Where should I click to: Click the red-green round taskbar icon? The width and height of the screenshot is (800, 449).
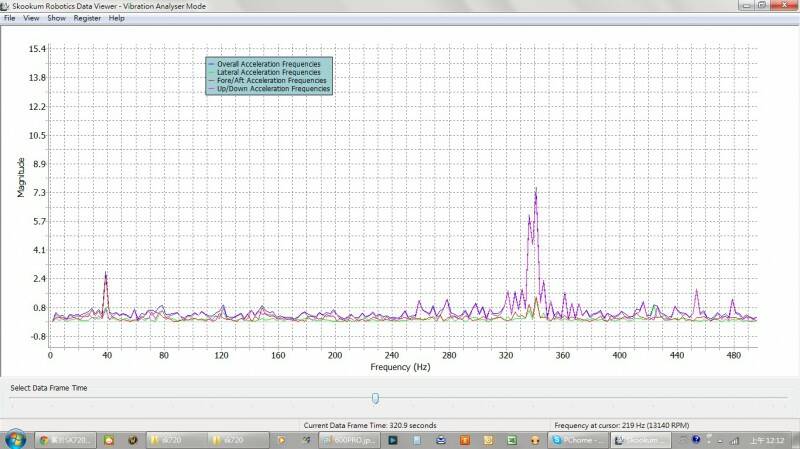pyautogui.click(x=109, y=440)
